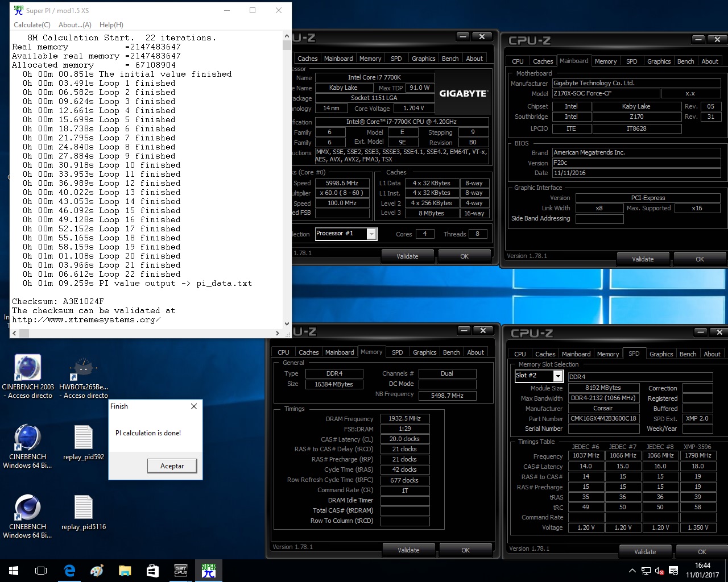Open SPD tab in the Memory timings CPU-Z window

[398, 352]
